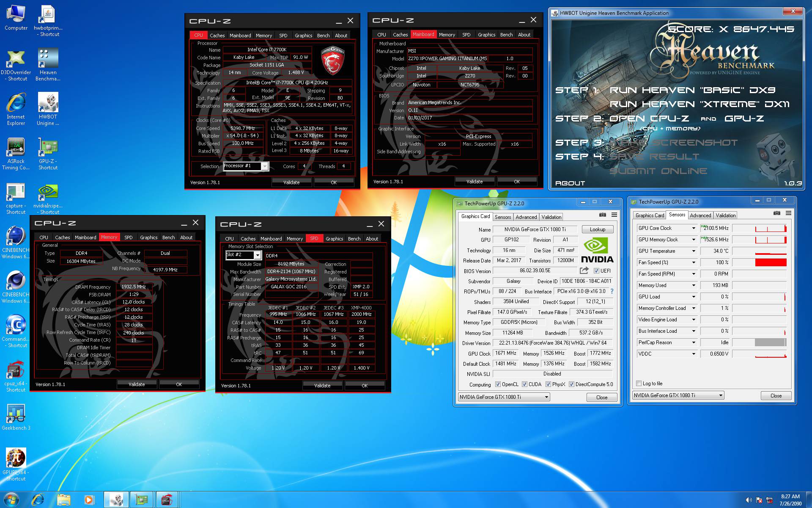
Task: Expand GPU Core Clock sensor dropdown
Action: pyautogui.click(x=694, y=228)
